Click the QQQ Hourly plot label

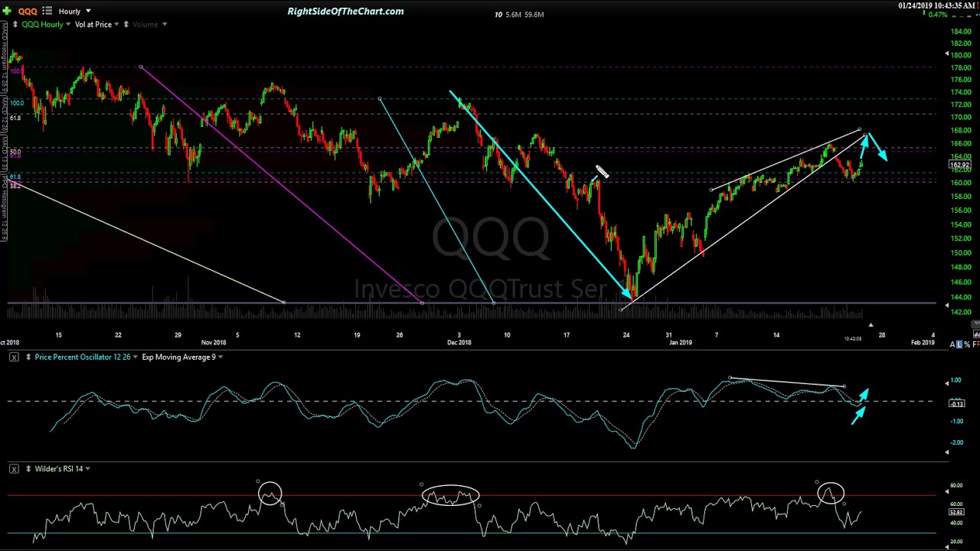pos(41,24)
